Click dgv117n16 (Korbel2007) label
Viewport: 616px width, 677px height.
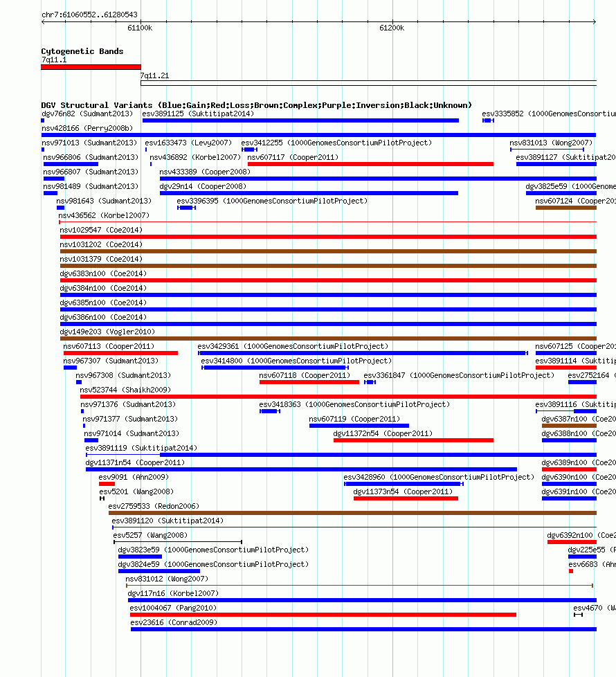[x=173, y=593]
